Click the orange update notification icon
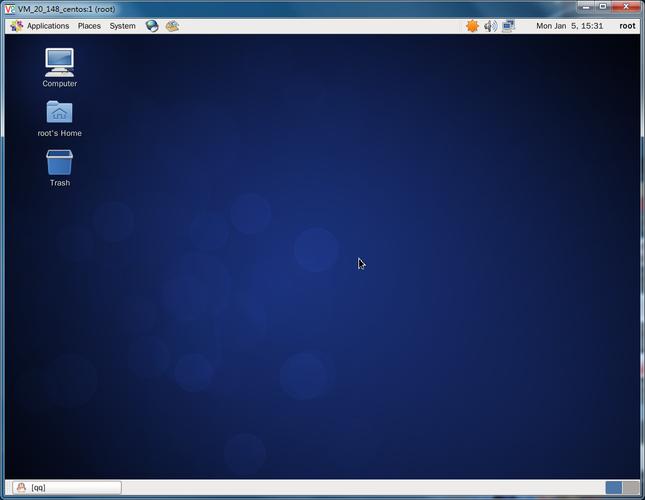 coord(472,26)
